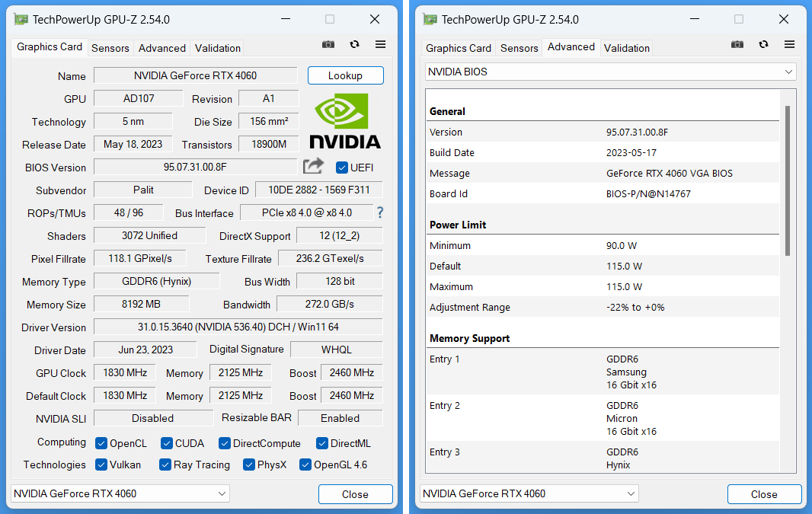Click the Transistors 18900M field
This screenshot has width=812, height=514.
[x=269, y=145]
